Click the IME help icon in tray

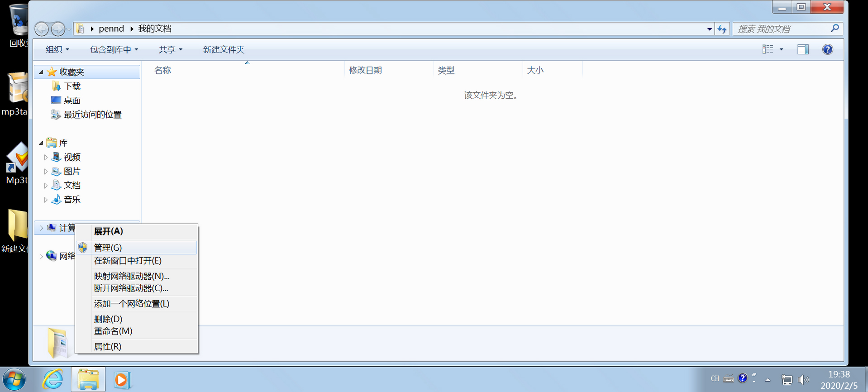click(x=742, y=378)
